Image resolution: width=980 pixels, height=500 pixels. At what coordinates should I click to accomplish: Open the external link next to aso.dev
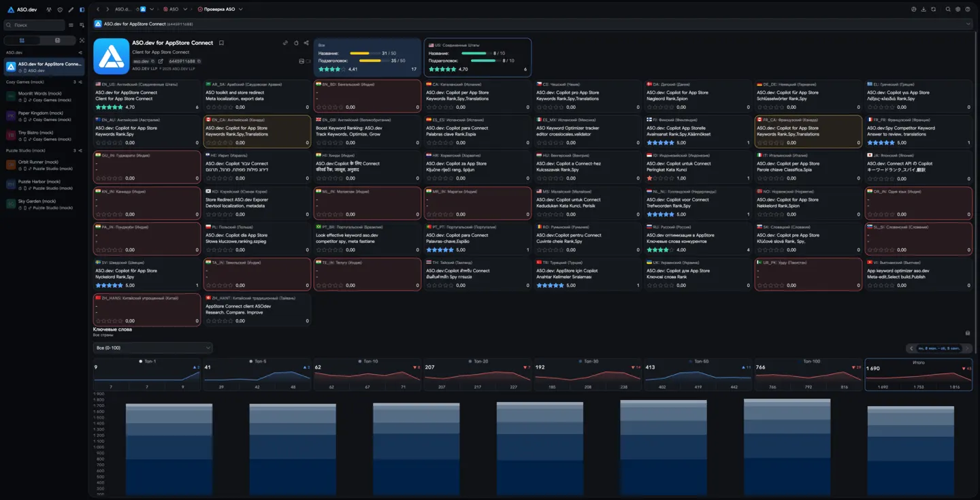point(161,61)
